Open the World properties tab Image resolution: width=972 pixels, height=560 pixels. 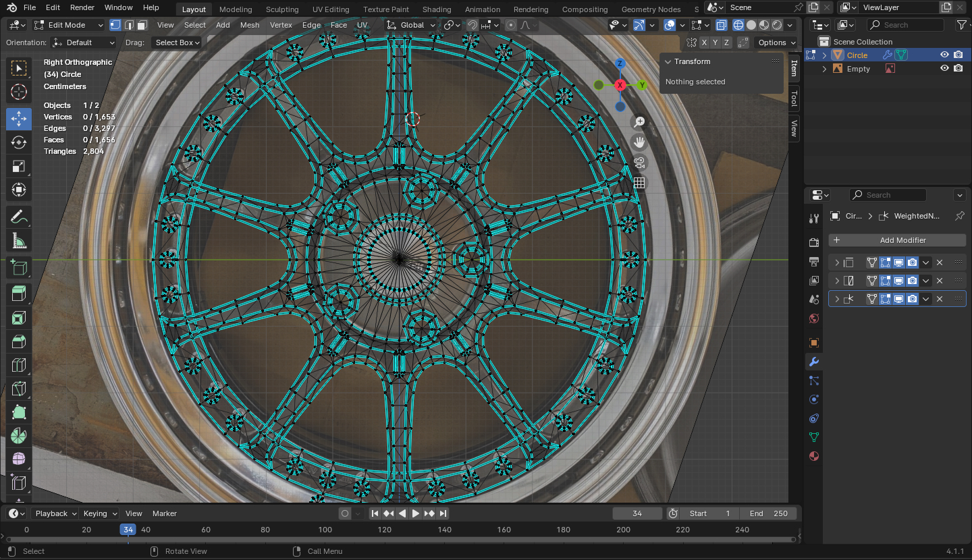813,318
